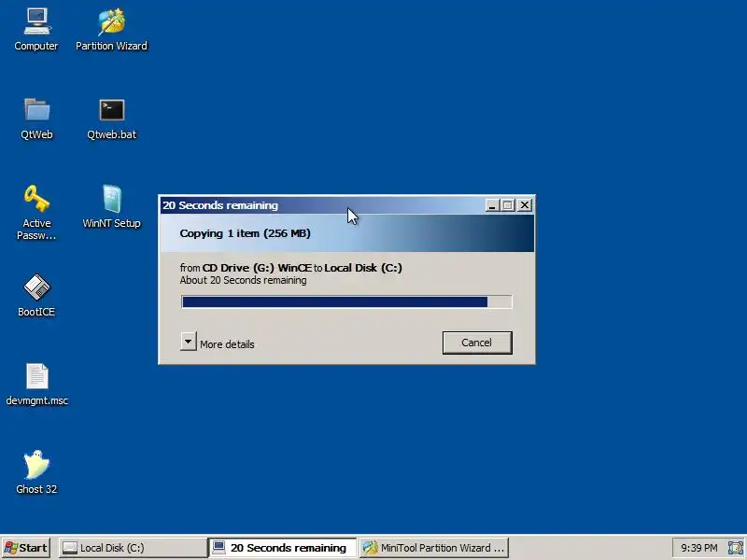Minimize the copy progress dialog
Image resolution: width=747 pixels, height=560 pixels.
point(492,205)
